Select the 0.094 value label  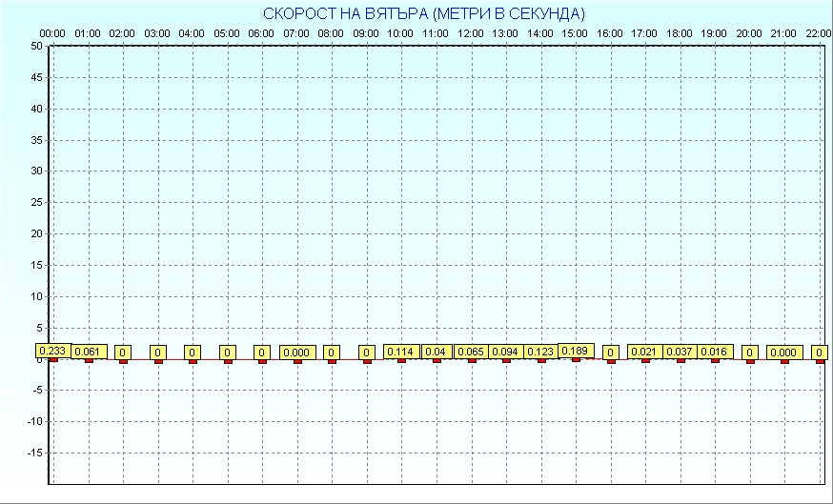click(x=506, y=352)
